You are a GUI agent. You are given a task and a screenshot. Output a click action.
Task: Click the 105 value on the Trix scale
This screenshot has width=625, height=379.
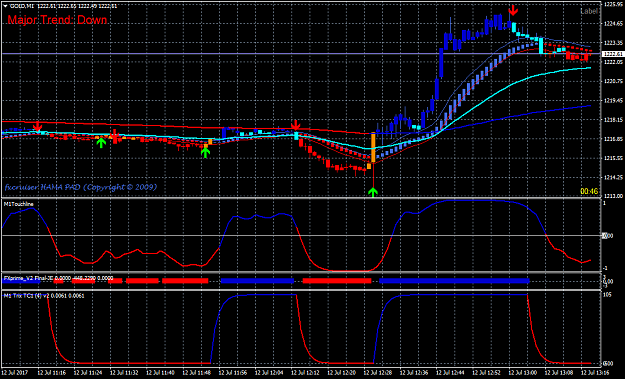(607, 295)
